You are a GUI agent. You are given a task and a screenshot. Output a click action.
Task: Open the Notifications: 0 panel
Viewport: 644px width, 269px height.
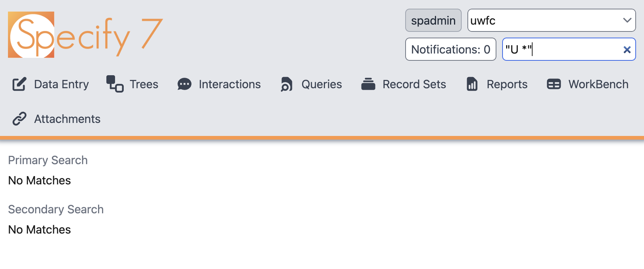pos(450,49)
